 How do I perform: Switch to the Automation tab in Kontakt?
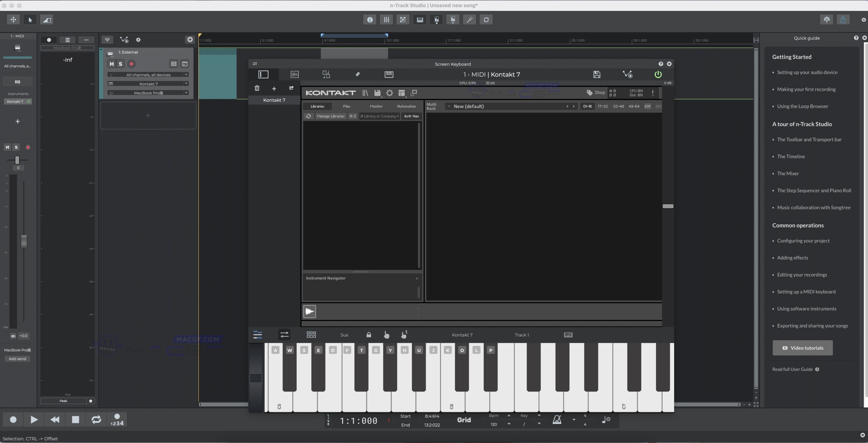pos(406,106)
